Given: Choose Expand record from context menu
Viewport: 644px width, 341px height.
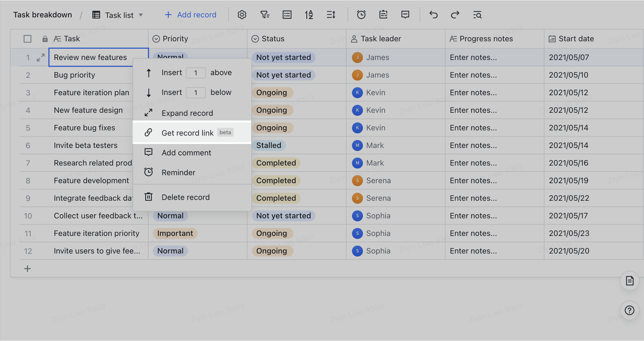Looking at the screenshot, I should tap(192, 113).
